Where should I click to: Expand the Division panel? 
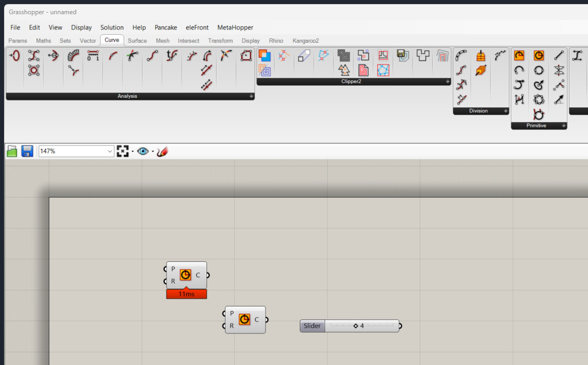pyautogui.click(x=505, y=111)
